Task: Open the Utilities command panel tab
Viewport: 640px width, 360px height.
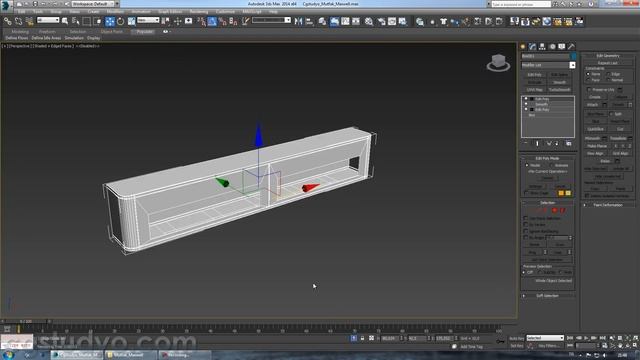Action: 571,47
